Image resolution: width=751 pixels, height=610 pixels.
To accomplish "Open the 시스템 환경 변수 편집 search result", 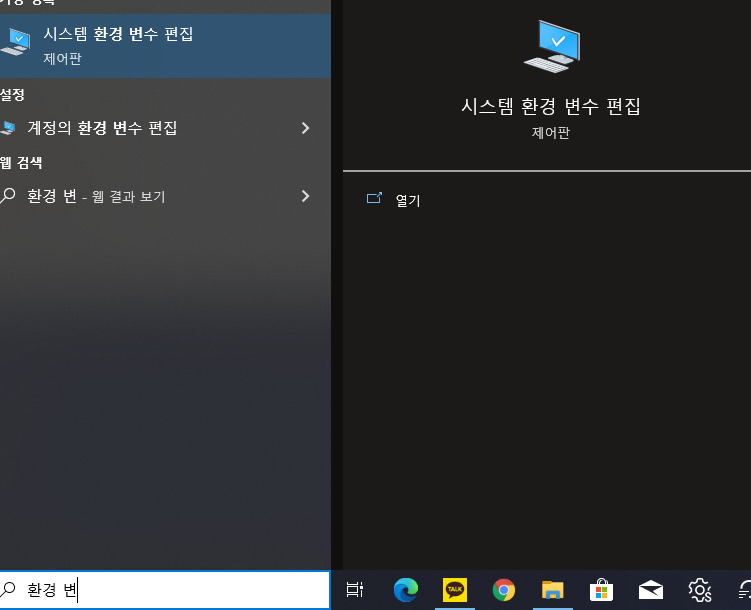I will pyautogui.click(x=165, y=46).
